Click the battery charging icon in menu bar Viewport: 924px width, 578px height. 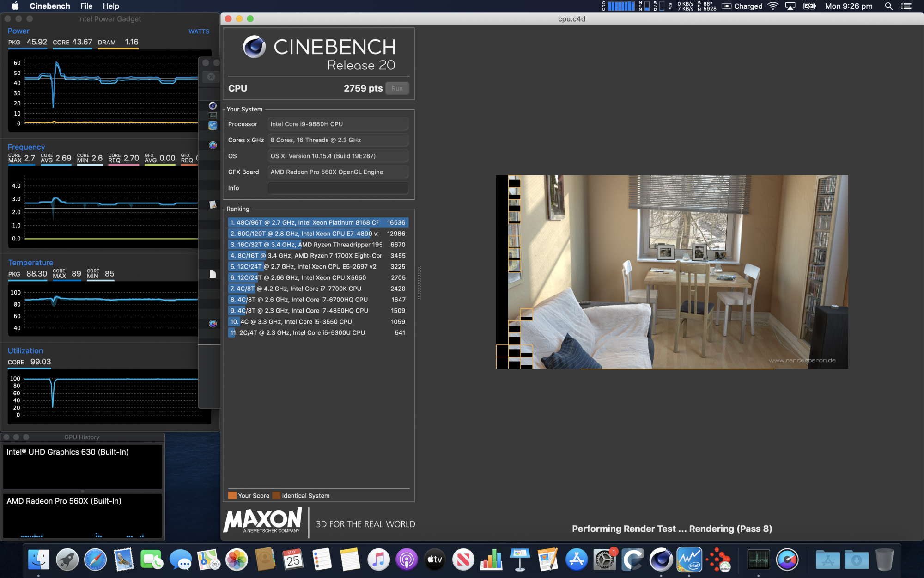809,6
